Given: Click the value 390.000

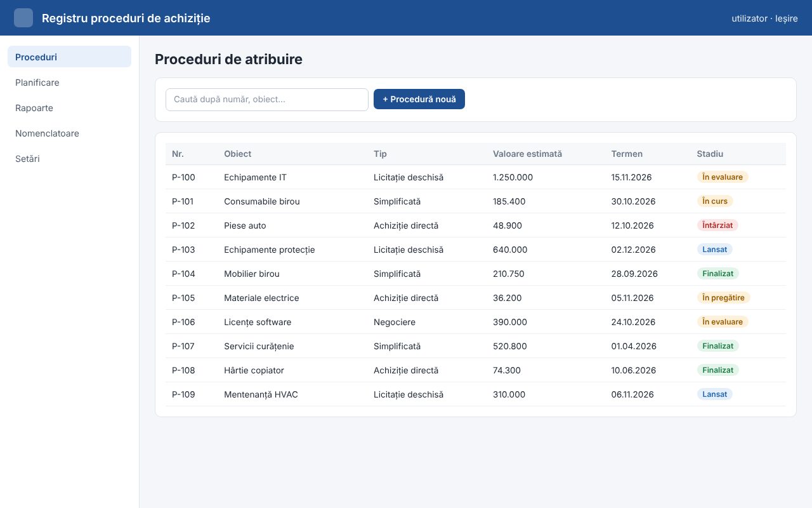Looking at the screenshot, I should click(510, 322).
